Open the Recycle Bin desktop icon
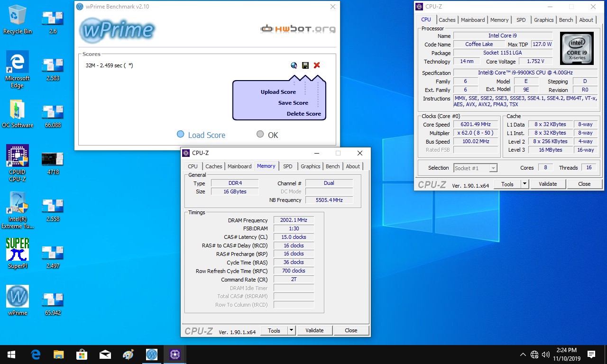607x364 pixels. pyautogui.click(x=18, y=19)
